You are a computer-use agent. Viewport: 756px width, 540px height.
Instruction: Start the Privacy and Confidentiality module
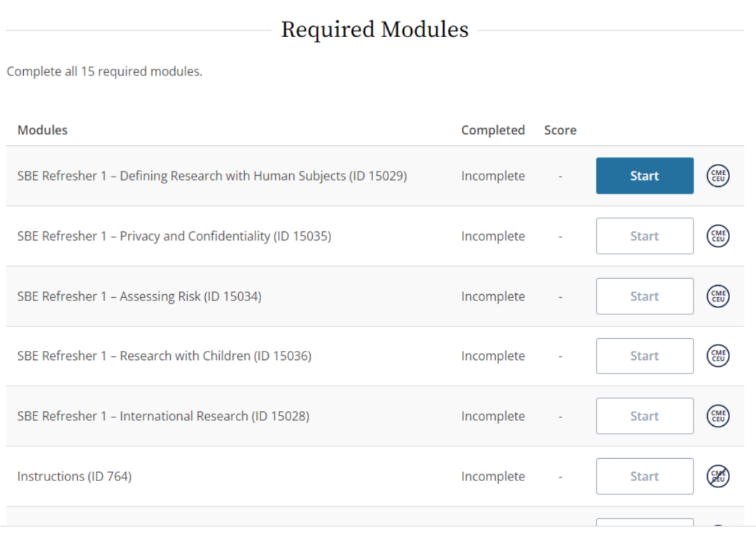[x=645, y=236]
